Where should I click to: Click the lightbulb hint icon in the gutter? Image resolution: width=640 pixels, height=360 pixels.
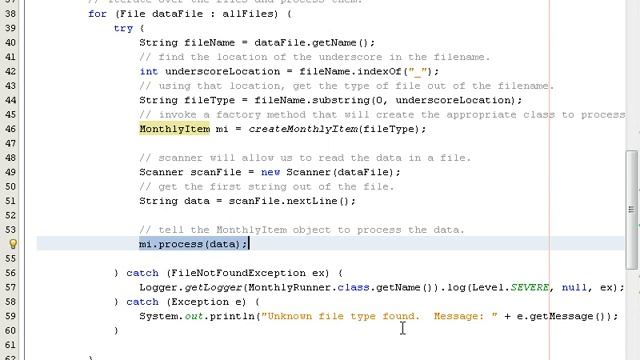(13, 244)
